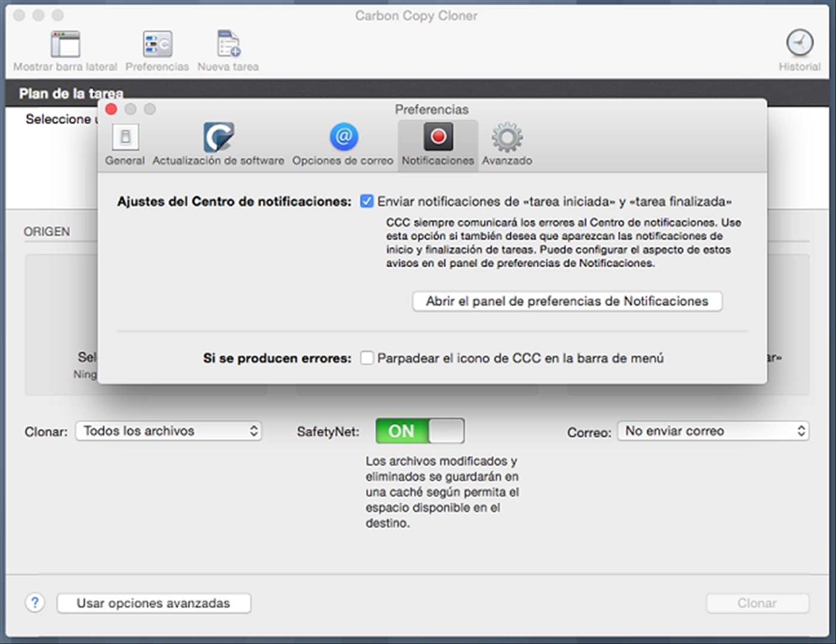Enable Parpadear el icono de CCC checkbox
836x644 pixels.
(x=367, y=358)
